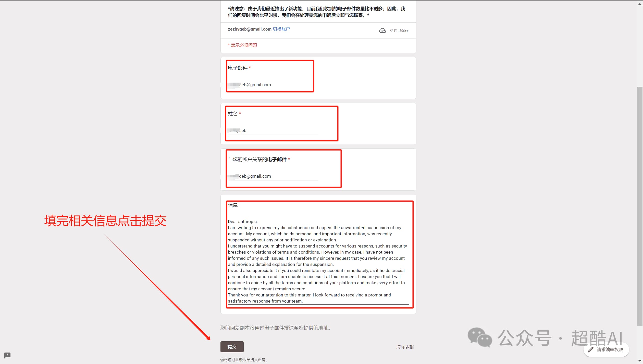Click the 切换账户 switch account link
The height and width of the screenshot is (364, 643).
coord(281,29)
